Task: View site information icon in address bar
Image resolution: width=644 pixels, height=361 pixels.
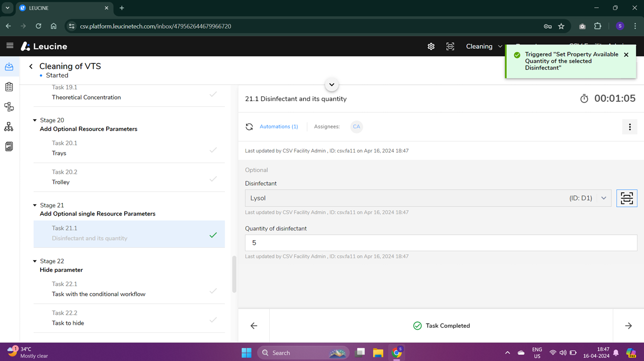Action: [71, 26]
